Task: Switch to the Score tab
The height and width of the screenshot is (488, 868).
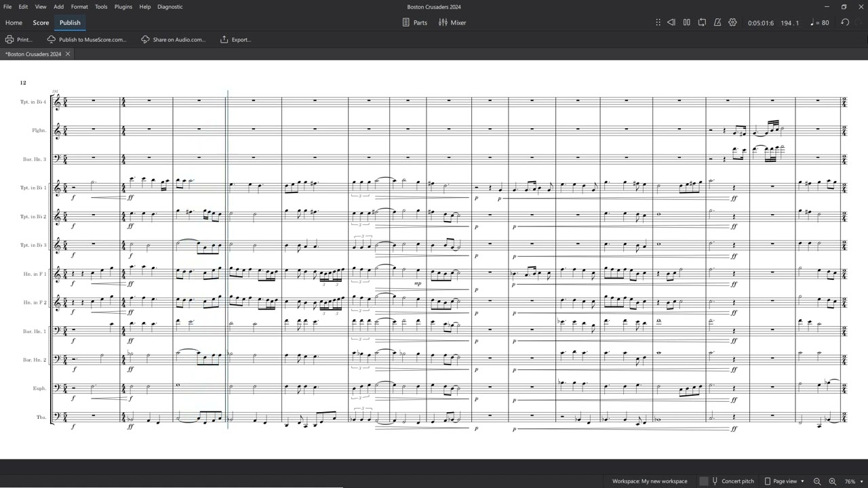Action: (x=41, y=22)
